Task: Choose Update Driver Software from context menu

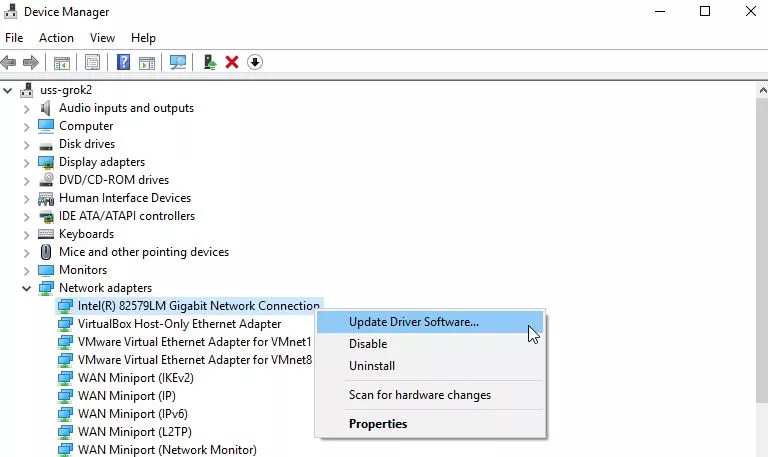Action: 430,322
